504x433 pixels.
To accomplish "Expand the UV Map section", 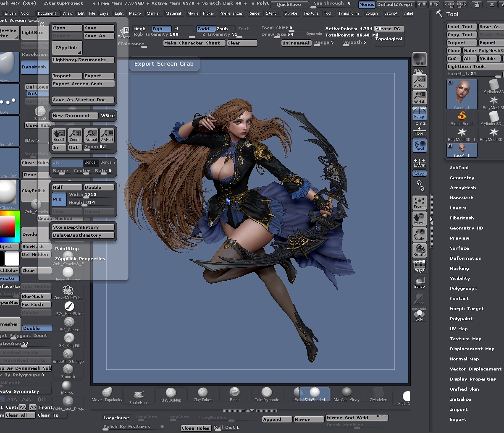I will [x=459, y=329].
